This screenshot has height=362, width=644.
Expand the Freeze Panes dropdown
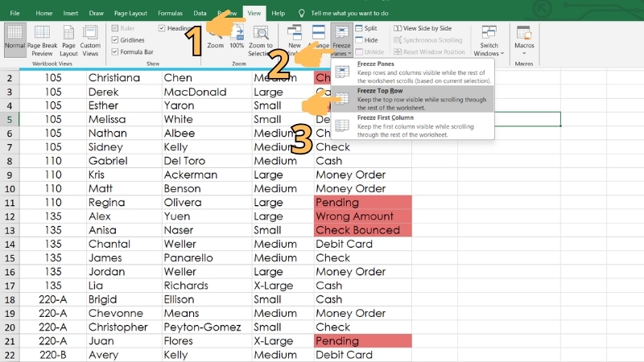coord(341,40)
